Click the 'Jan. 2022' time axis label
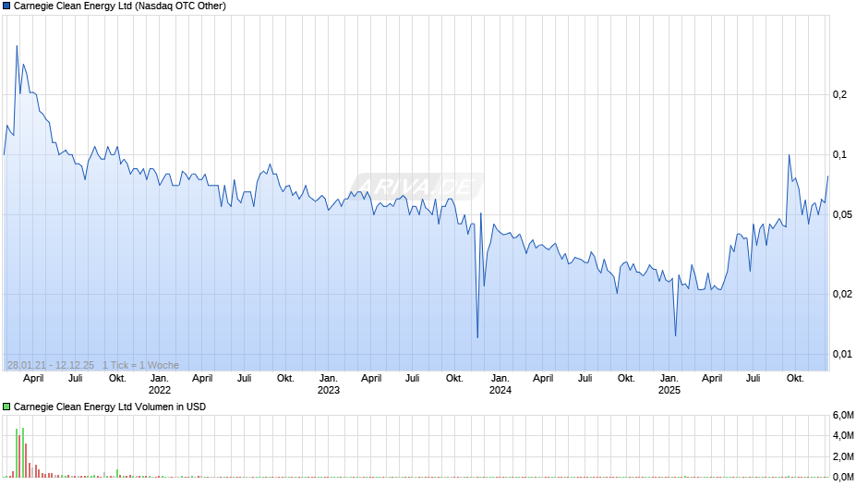This screenshot has height=486, width=868. pos(160,384)
